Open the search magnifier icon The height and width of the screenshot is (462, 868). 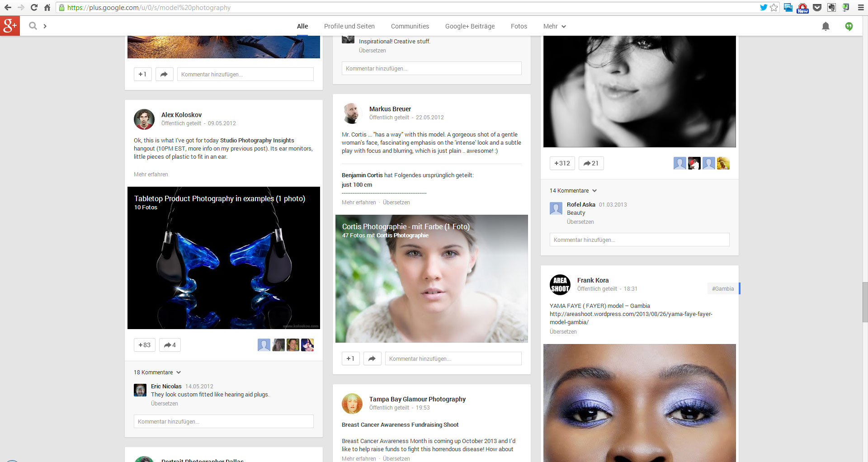(x=33, y=26)
